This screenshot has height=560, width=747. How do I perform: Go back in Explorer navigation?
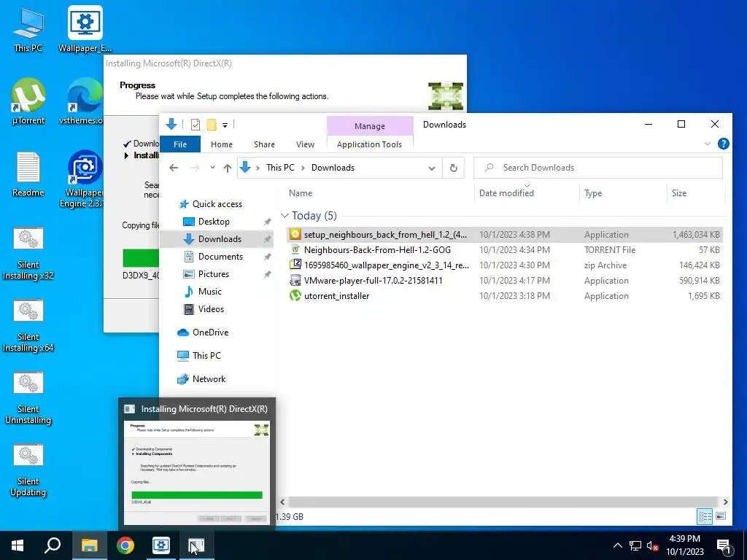(x=174, y=168)
